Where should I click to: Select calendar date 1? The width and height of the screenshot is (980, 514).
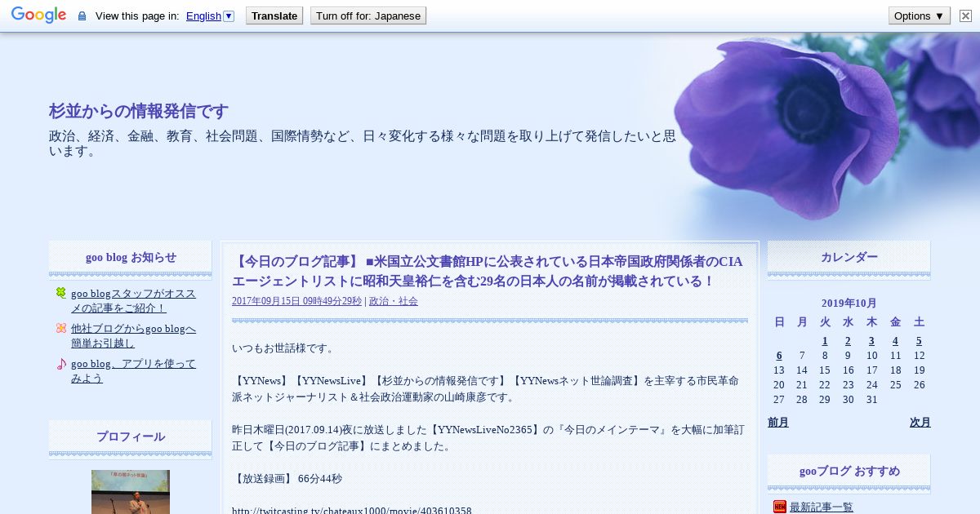click(x=825, y=341)
